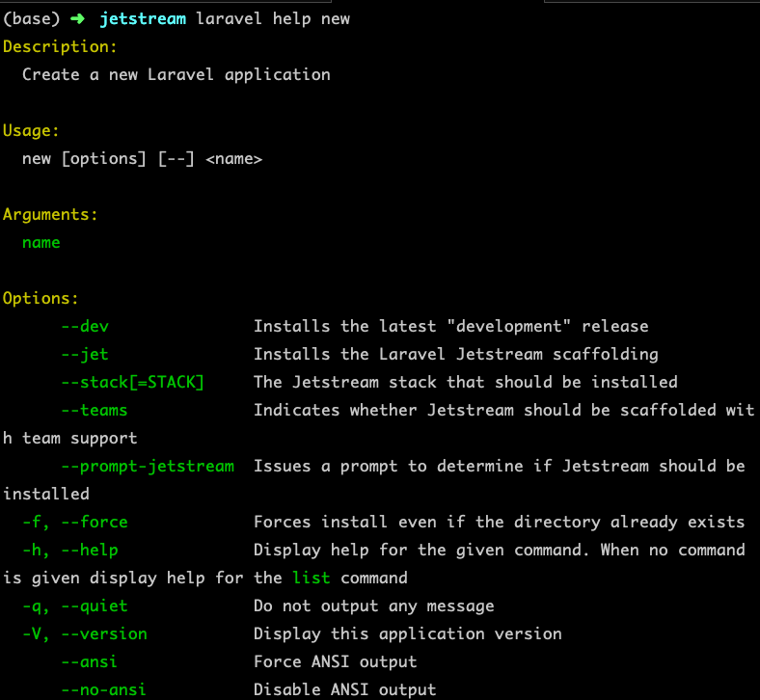Click the 'Usage:' heading
This screenshot has height=700, width=760.
(31, 131)
